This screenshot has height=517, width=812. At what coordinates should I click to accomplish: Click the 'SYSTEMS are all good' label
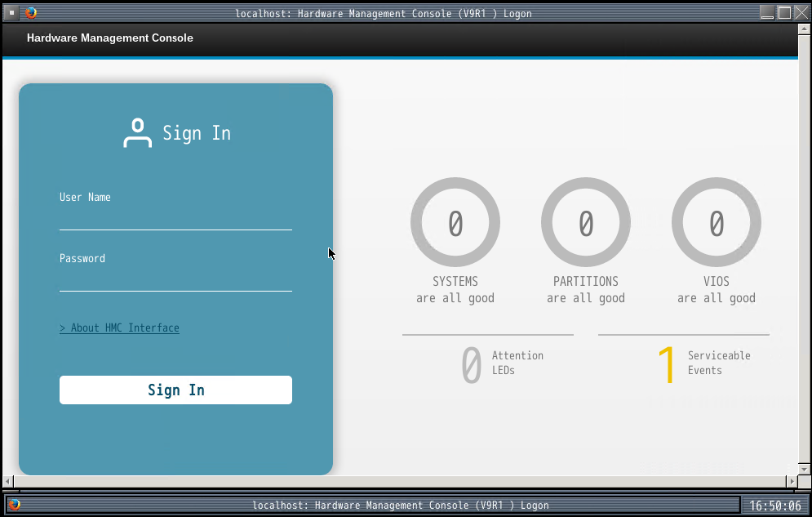pyautogui.click(x=455, y=290)
